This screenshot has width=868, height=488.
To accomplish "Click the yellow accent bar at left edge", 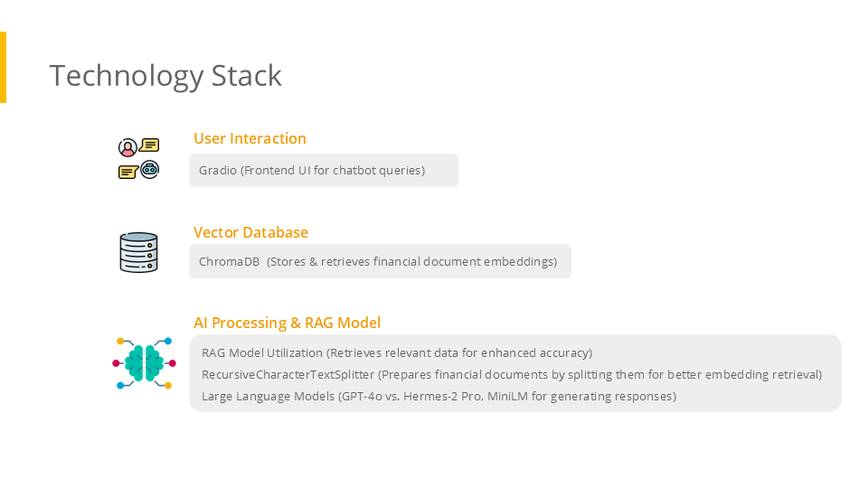I will coord(3,67).
